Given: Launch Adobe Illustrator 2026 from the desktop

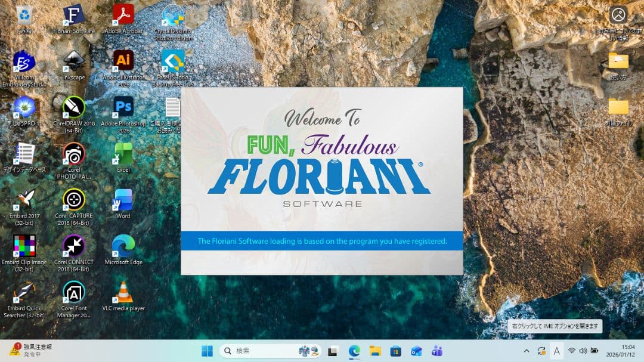Looking at the screenshot, I should coord(123,61).
